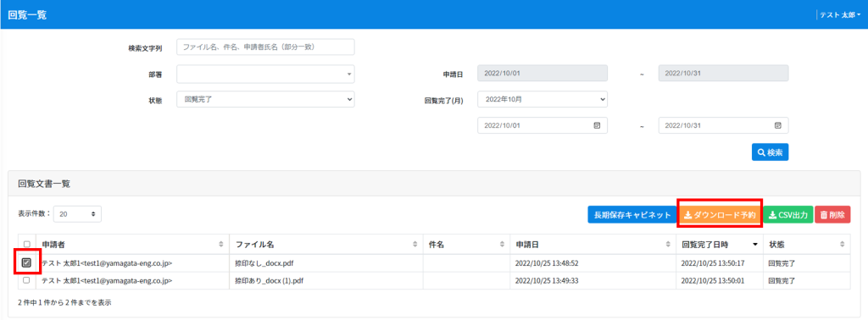Click the completion time 2022/10/25 13:50:01
Image resolution: width=868 pixels, height=320 pixels.
click(713, 281)
